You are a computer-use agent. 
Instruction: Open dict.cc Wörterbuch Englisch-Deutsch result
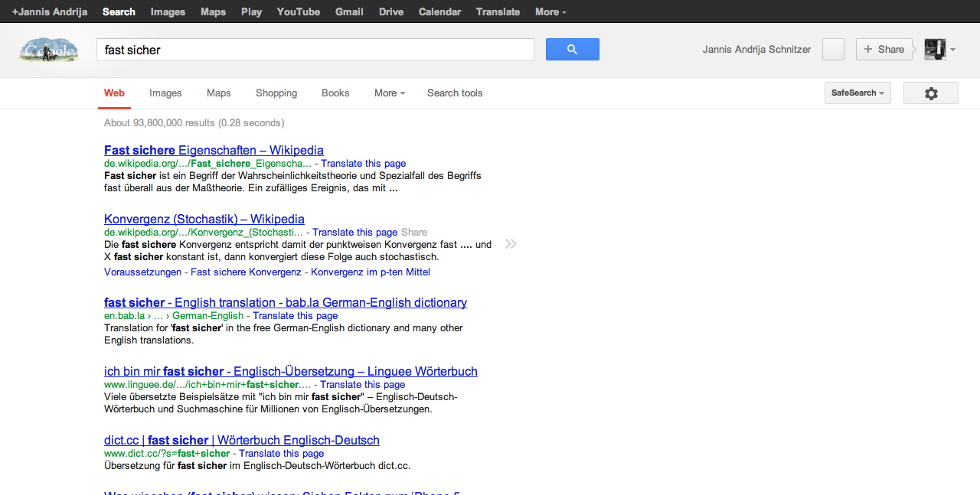tap(242, 440)
